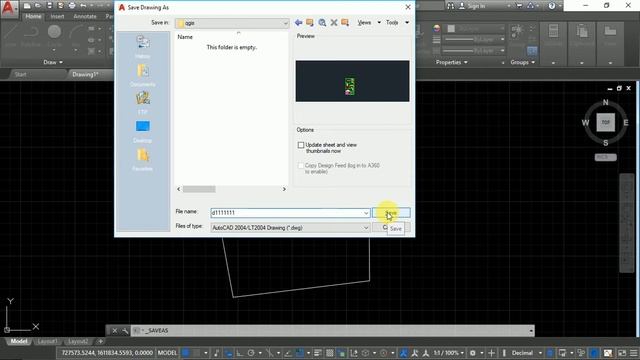Screen dimensions: 640x360
Task: Tick Update sheet and view thumbnails checkbox
Action: click(x=301, y=145)
